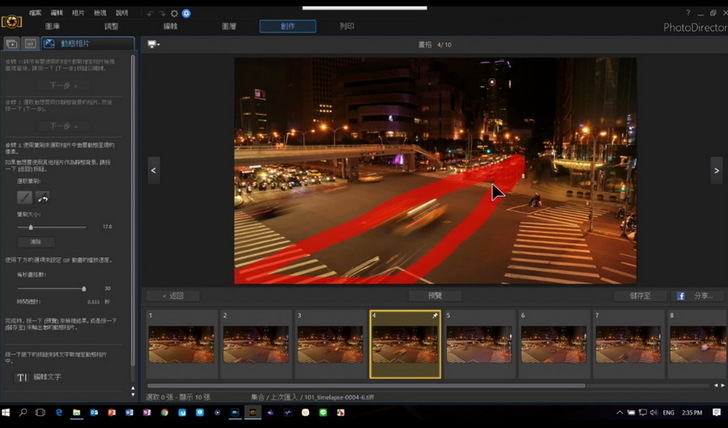Click the blue notification icon in top toolbar
Screen dimensions: 728x428
coord(186,13)
